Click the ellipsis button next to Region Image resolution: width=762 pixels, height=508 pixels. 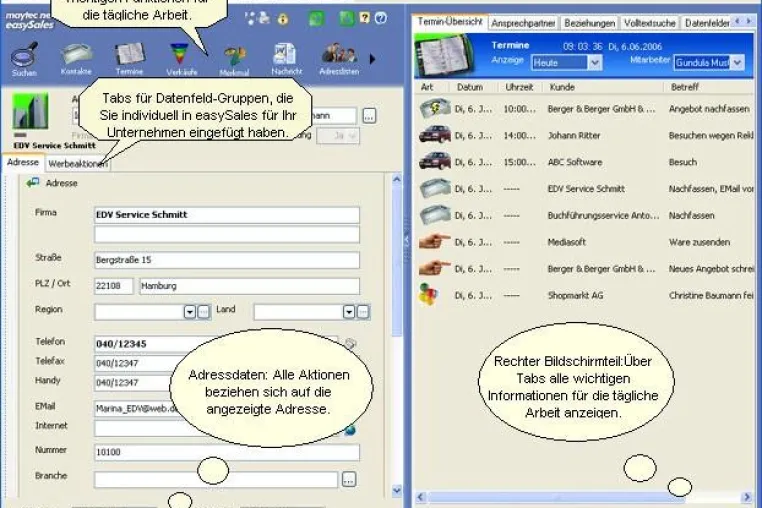[x=204, y=312]
